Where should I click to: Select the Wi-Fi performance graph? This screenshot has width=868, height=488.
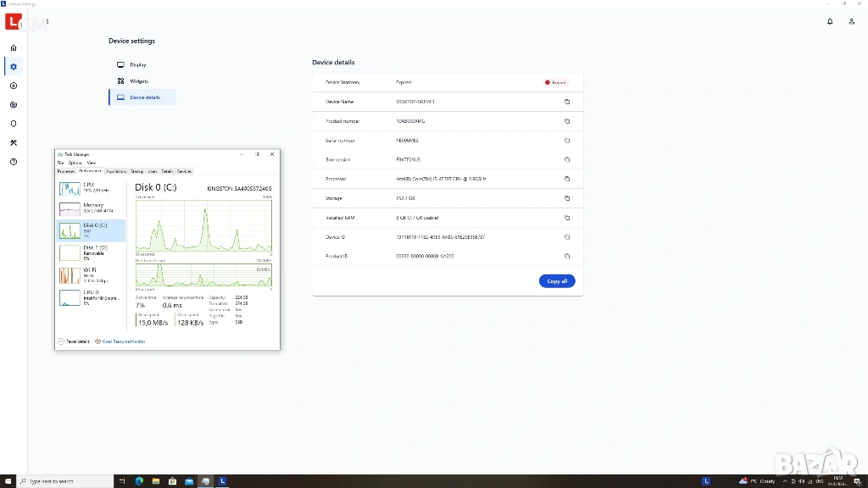[91, 274]
